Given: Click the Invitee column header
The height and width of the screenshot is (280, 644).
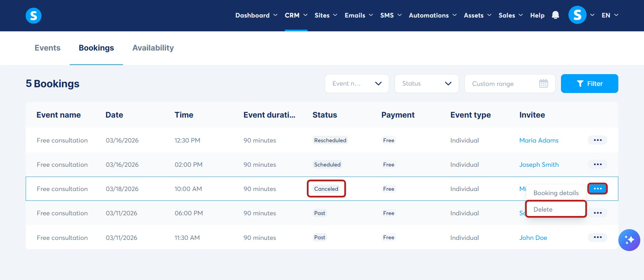Looking at the screenshot, I should [x=532, y=115].
